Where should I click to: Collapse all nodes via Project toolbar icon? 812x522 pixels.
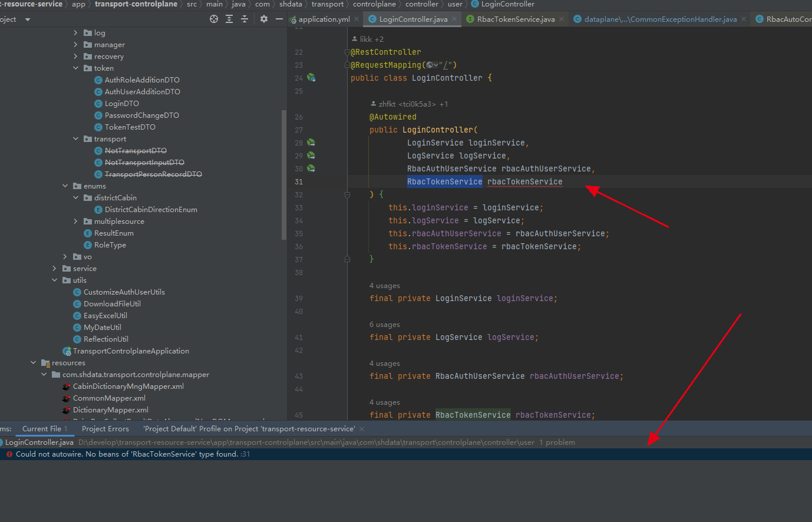coord(245,18)
